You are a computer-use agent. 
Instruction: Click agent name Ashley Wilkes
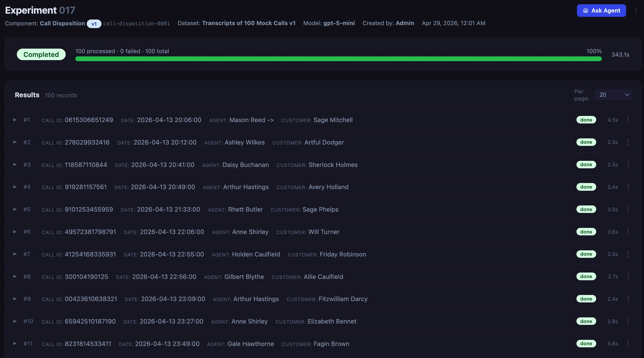(245, 142)
